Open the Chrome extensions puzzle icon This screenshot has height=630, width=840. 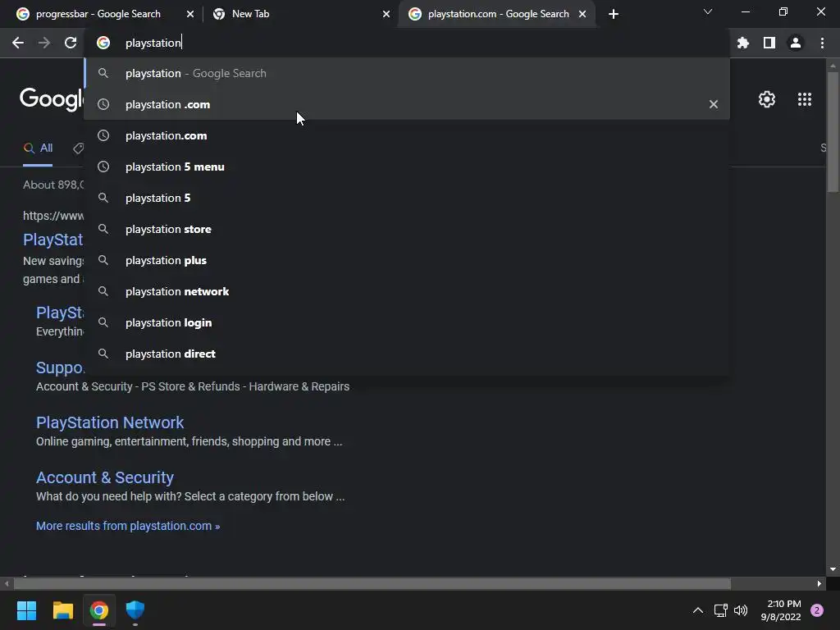(x=742, y=43)
